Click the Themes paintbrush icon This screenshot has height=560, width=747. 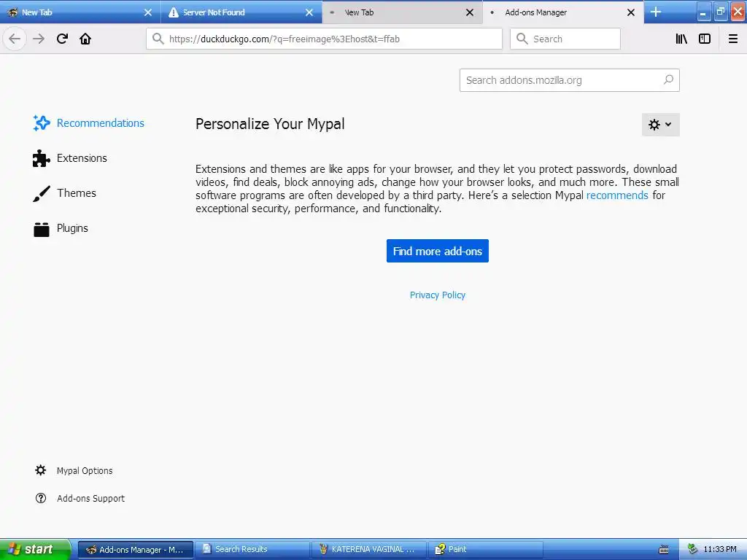pos(41,193)
